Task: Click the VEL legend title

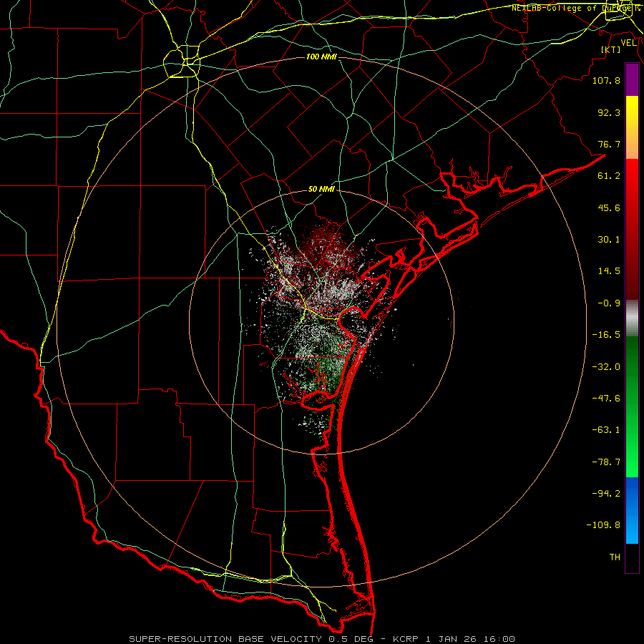Action: coord(628,43)
